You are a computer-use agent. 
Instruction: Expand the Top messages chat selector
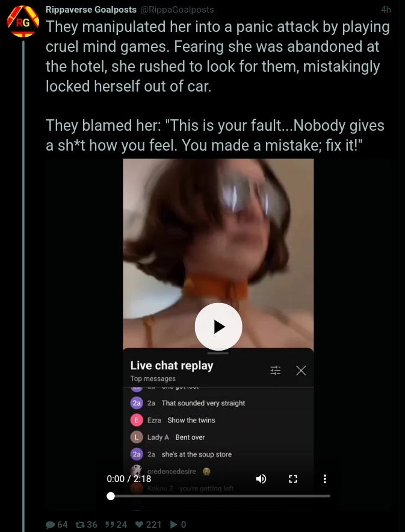point(153,378)
